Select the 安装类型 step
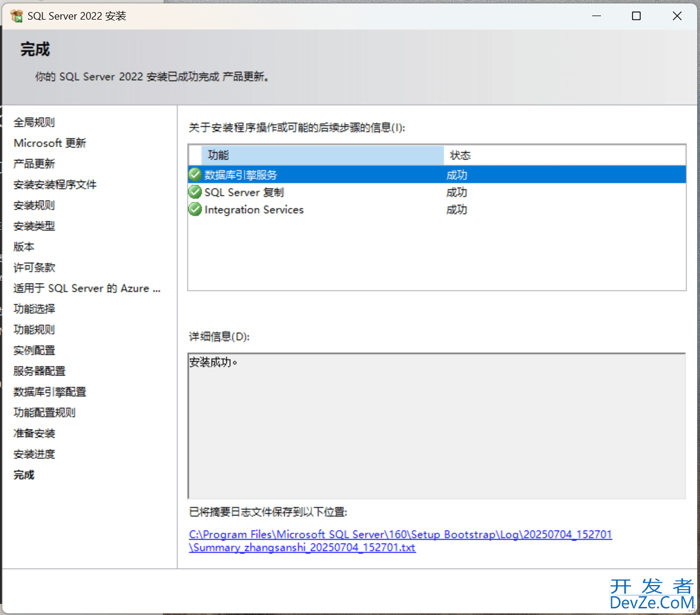The width and height of the screenshot is (700, 615). pos(35,226)
